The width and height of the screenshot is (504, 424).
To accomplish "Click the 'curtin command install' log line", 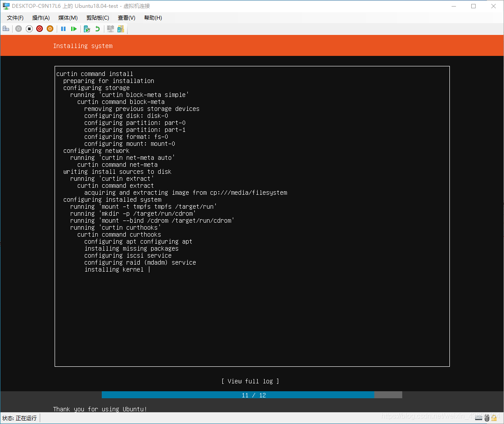I will (x=94, y=74).
